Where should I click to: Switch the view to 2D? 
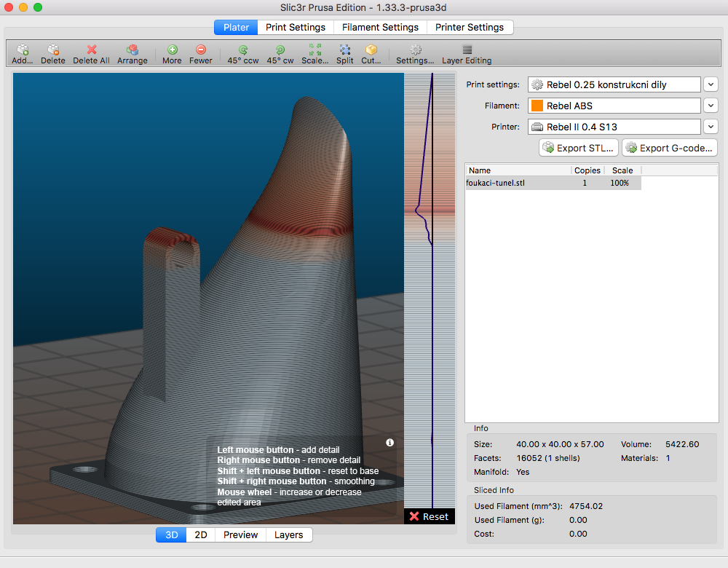201,535
